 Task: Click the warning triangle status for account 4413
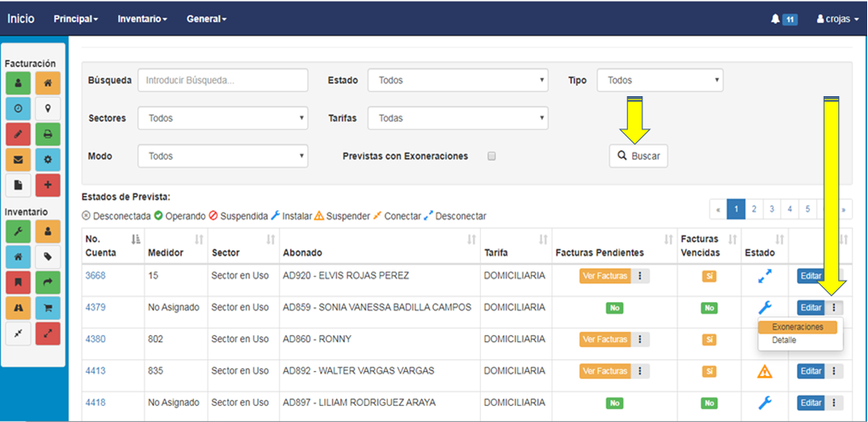(x=764, y=371)
